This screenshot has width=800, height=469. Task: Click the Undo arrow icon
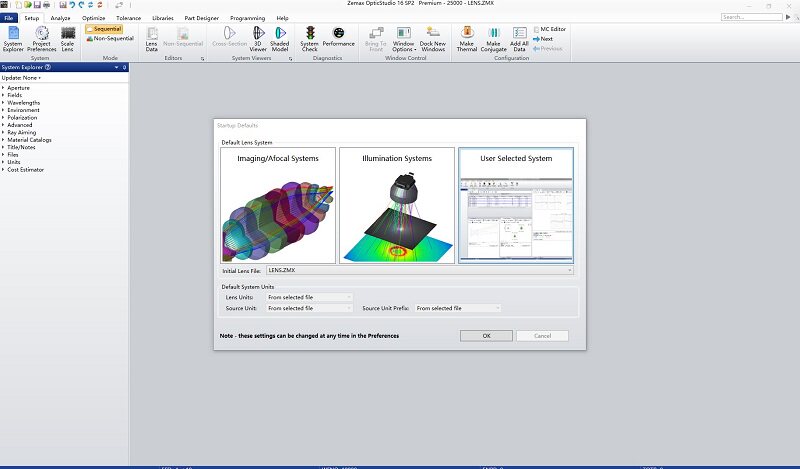[x=72, y=5]
